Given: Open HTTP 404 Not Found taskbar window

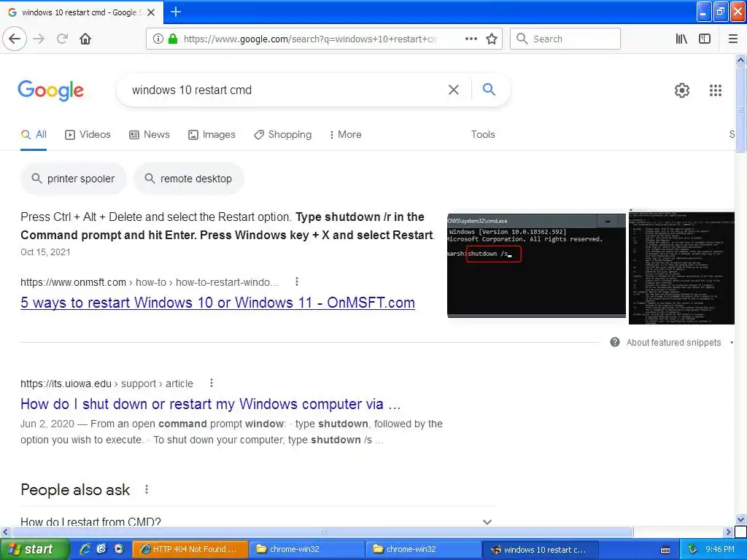Looking at the screenshot, I should (190, 550).
